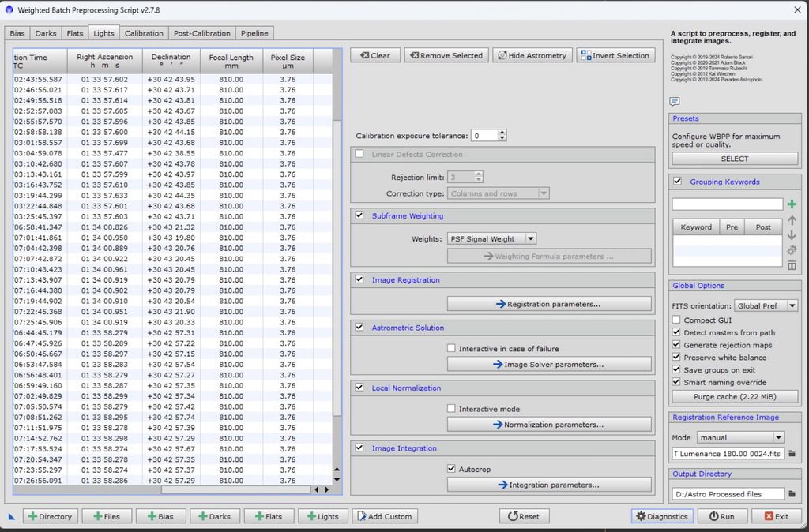Toggle Detect masters from path
The width and height of the screenshot is (809, 532).
click(x=676, y=332)
